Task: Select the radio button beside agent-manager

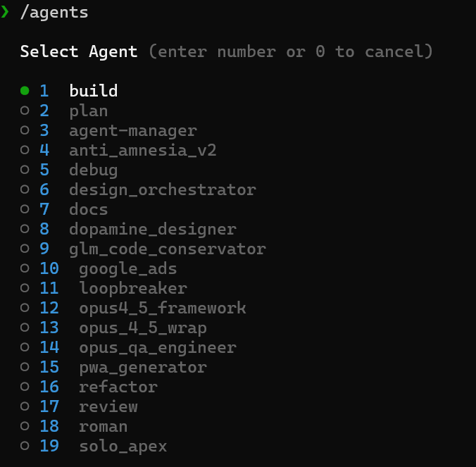Action: pos(25,130)
